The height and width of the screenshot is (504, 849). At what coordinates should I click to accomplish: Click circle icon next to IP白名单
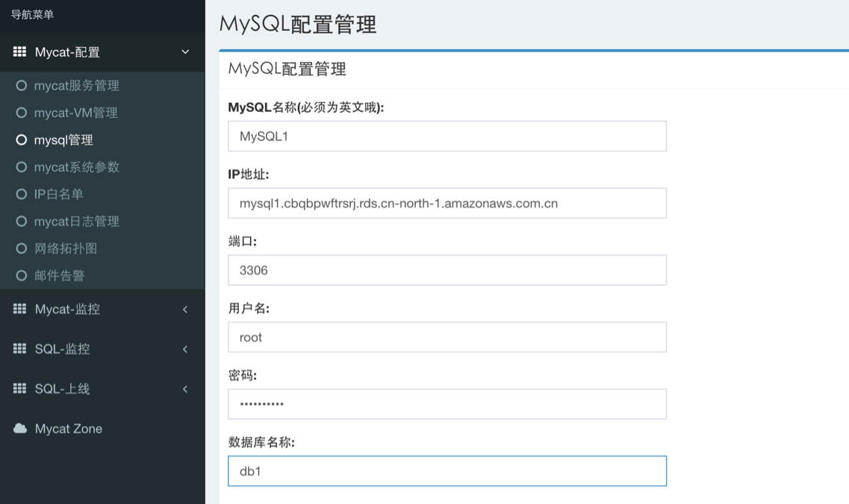tap(21, 194)
